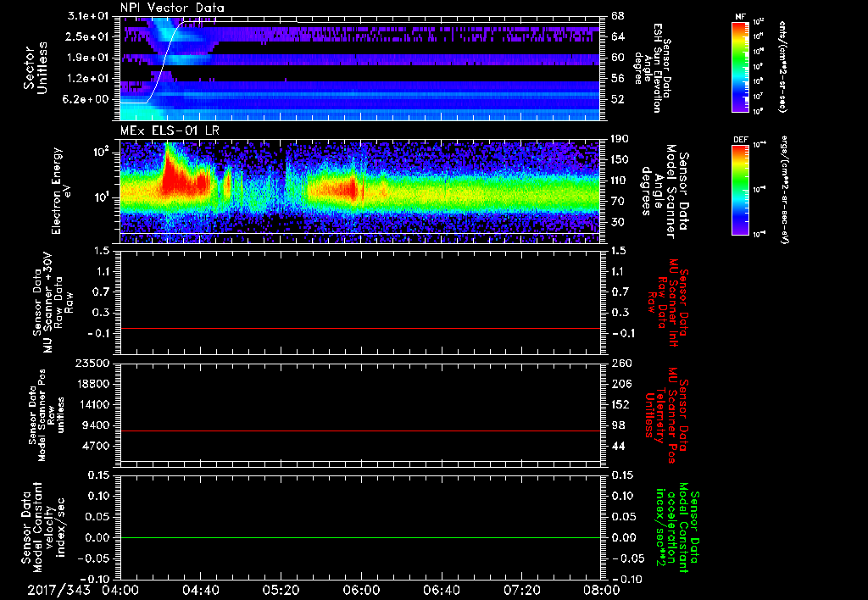868x600 pixels.
Task: Click the 206 telemetry tick label
Action: 621,384
